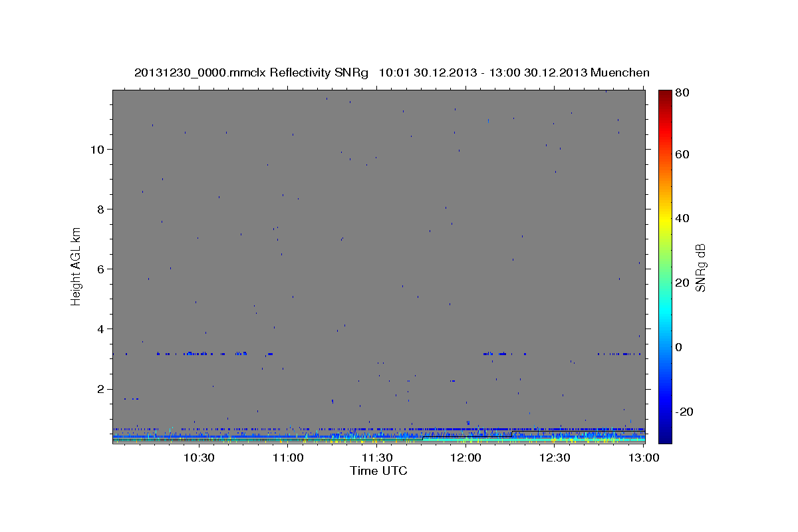
Task: Click the colorbar value 0
Action: coord(680,347)
